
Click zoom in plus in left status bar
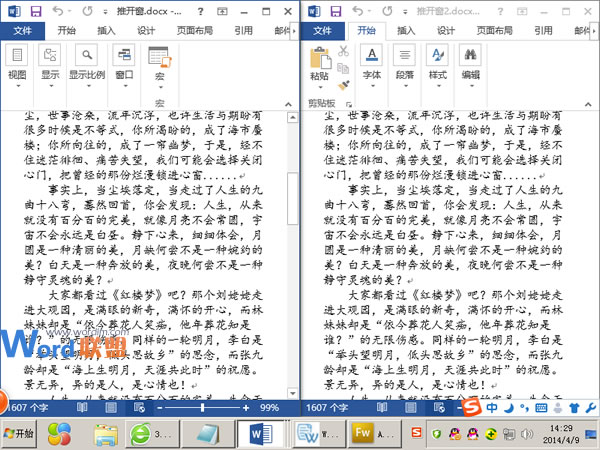[x=246, y=408]
